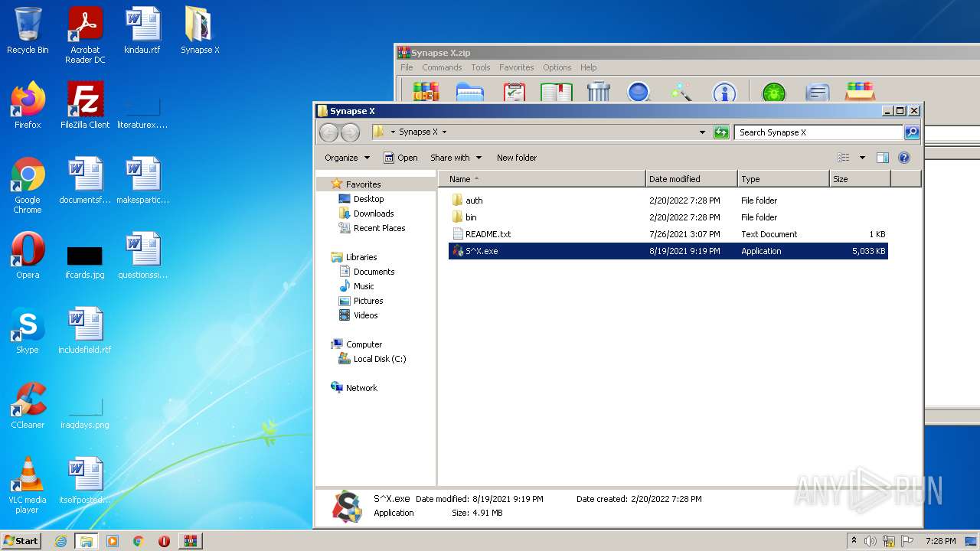This screenshot has height=551, width=980.
Task: Select Libraries in navigation pane
Action: pyautogui.click(x=361, y=257)
